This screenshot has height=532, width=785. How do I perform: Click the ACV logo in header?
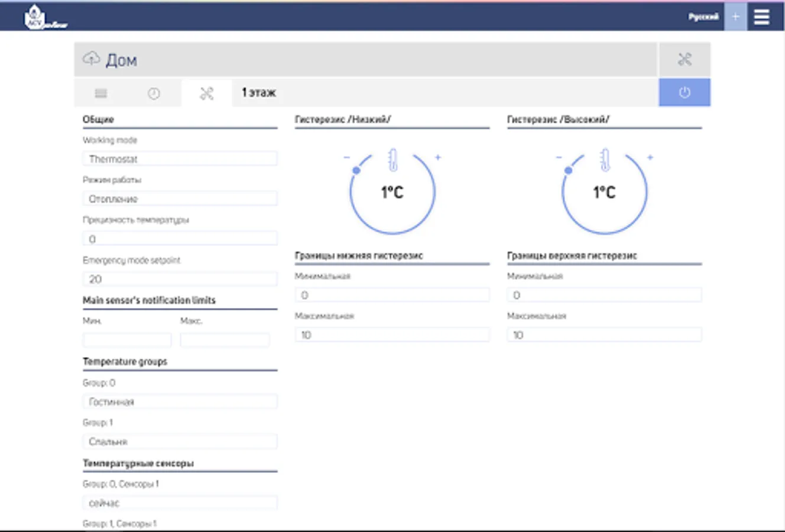click(x=44, y=17)
